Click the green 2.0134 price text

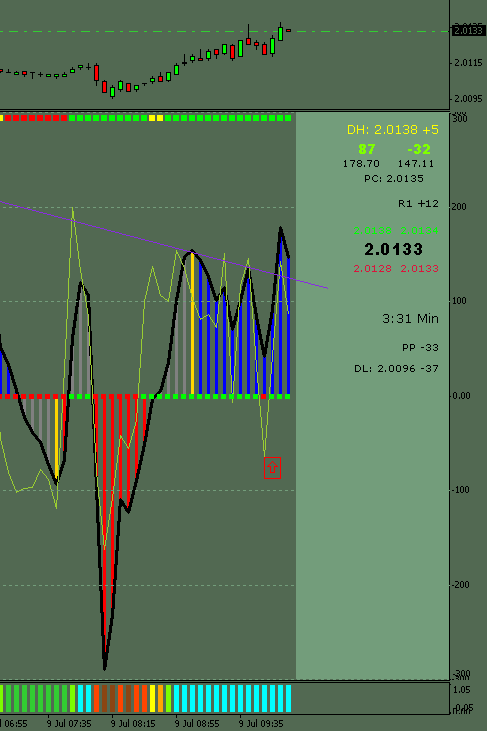[419, 230]
